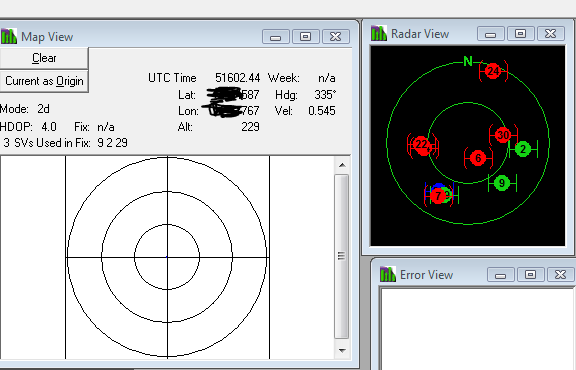Select satellite 24 marker in radar
The image size is (576, 370).
[x=493, y=71]
